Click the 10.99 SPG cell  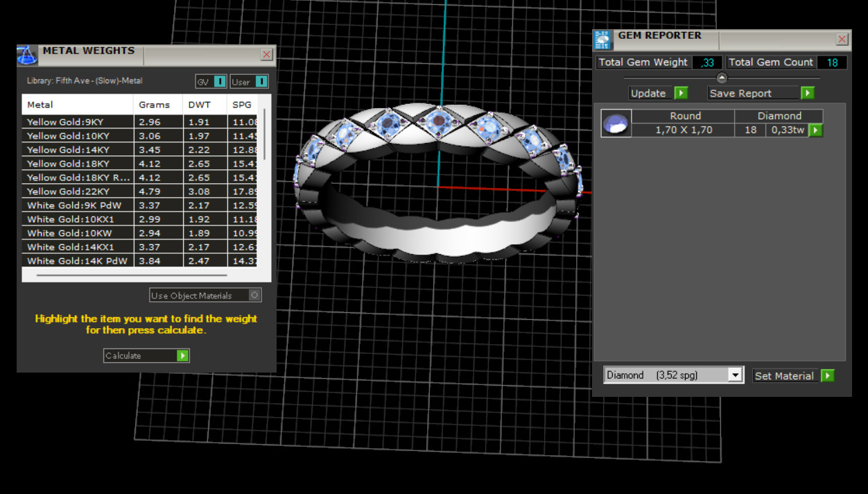(x=242, y=233)
